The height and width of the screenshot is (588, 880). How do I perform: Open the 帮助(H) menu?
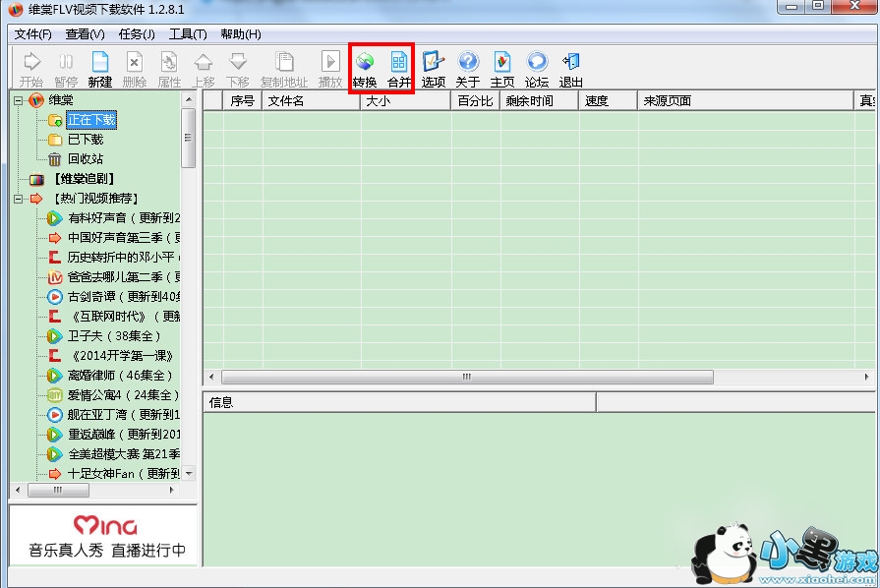(x=241, y=34)
